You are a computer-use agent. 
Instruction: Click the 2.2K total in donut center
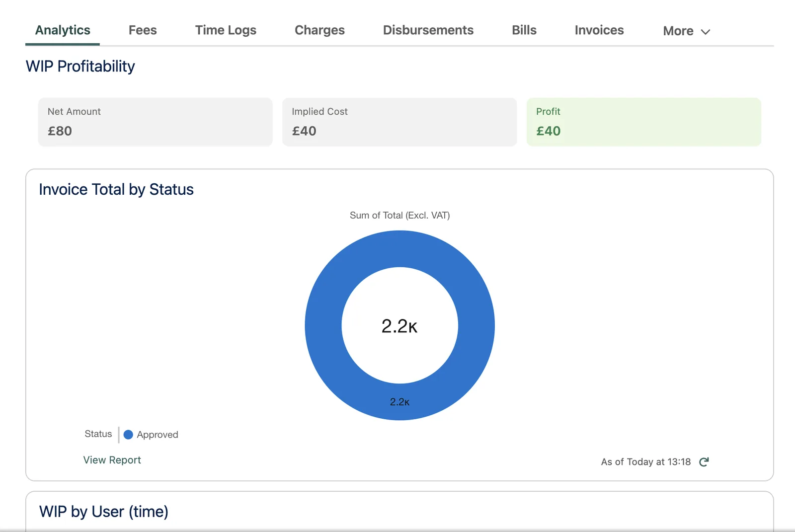coord(399,326)
